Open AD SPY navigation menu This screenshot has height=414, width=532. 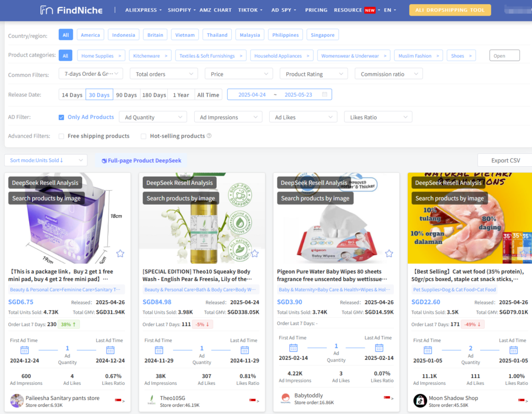click(x=284, y=10)
